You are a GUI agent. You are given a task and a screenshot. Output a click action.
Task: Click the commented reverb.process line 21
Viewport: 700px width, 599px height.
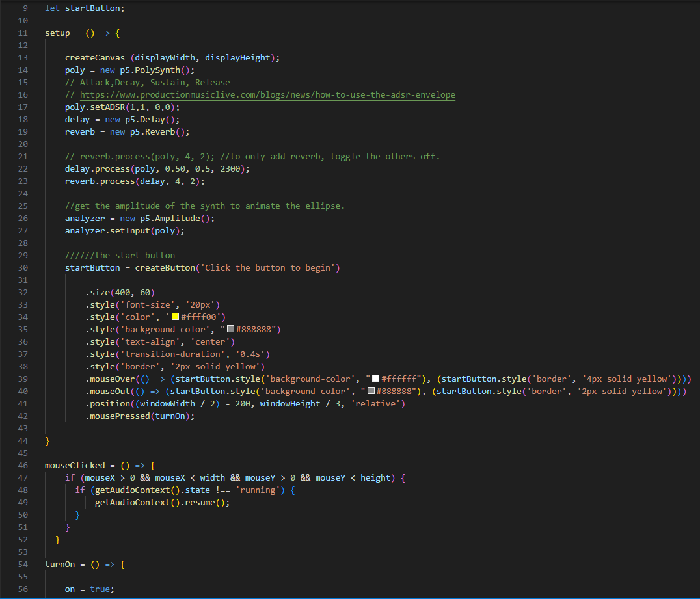coord(252,157)
